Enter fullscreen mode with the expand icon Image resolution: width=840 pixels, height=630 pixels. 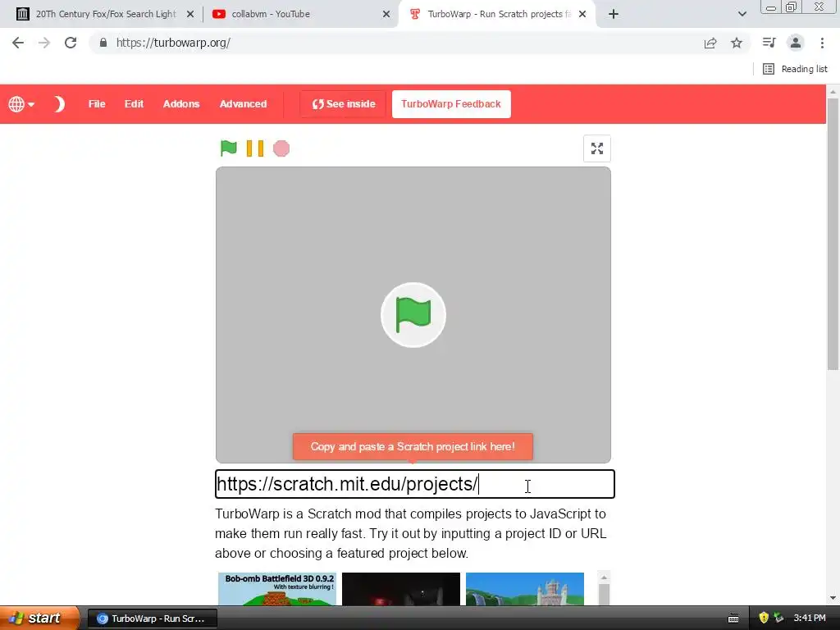coord(597,148)
